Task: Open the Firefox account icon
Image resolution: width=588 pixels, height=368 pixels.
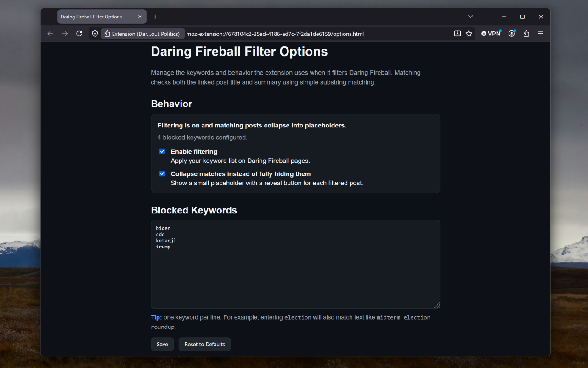Action: coord(512,34)
